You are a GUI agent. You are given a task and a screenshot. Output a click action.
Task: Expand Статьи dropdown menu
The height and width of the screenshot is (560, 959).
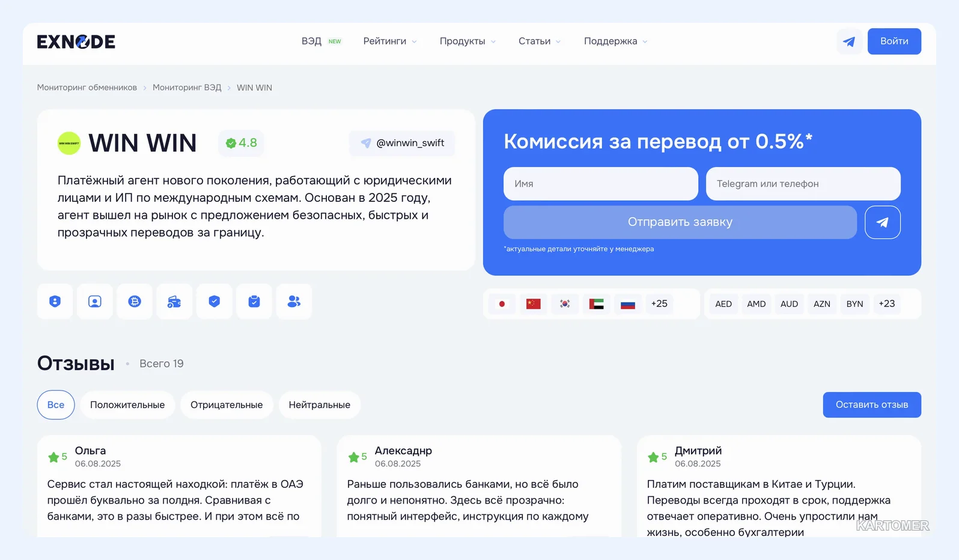click(x=540, y=41)
